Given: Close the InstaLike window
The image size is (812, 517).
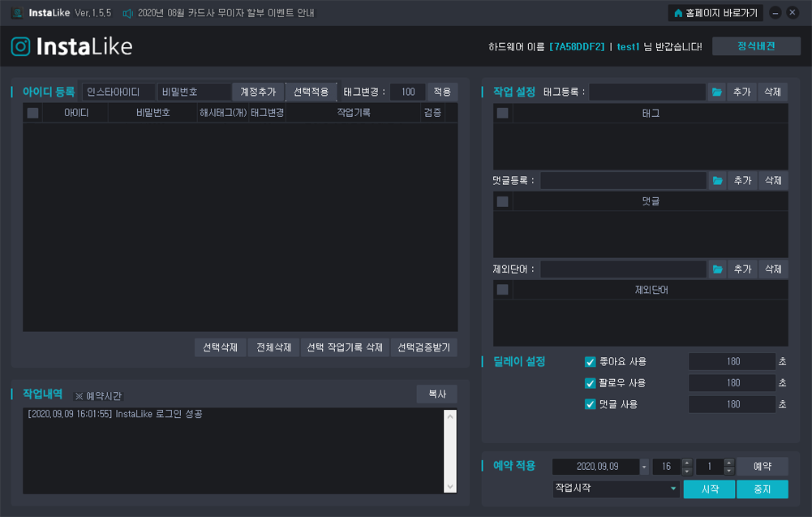Looking at the screenshot, I should [793, 13].
